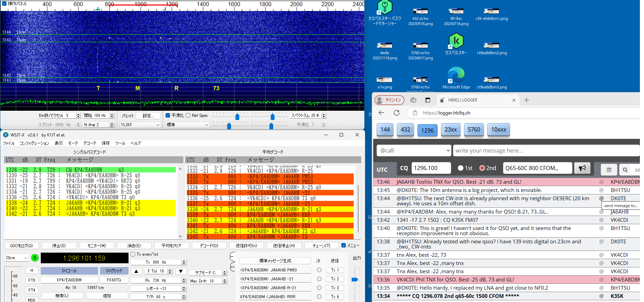
Task: Click the green S indicator beside band selector
Action: click(x=35, y=258)
